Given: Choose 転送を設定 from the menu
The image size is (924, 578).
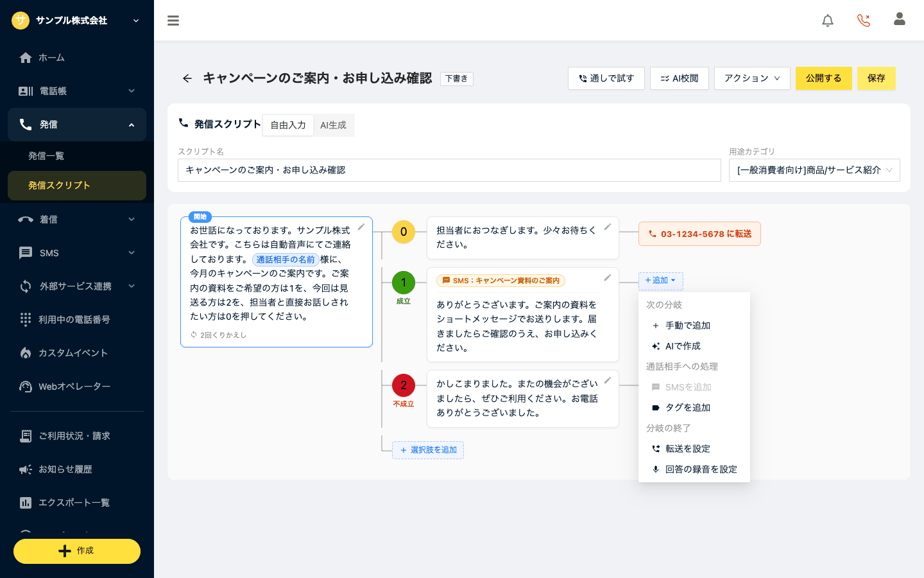Looking at the screenshot, I should 694,449.
